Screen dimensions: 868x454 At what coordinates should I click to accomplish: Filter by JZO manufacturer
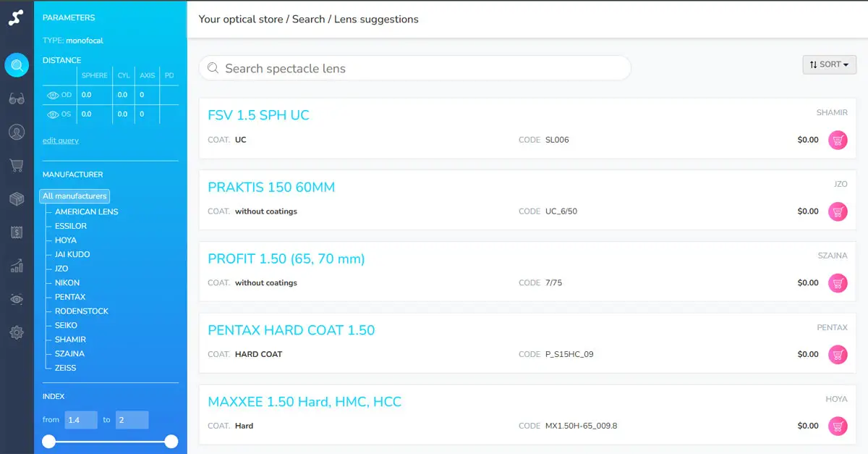[61, 269]
